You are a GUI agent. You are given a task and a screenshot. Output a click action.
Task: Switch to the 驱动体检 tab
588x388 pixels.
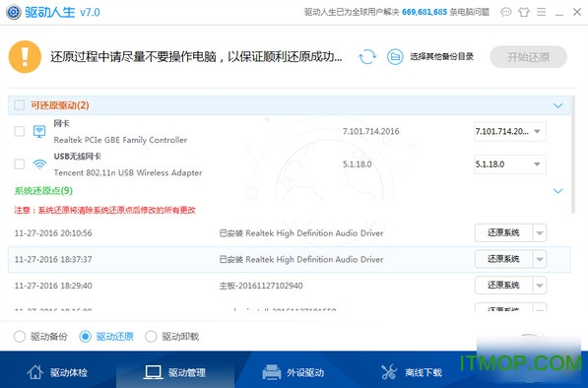pos(57,372)
